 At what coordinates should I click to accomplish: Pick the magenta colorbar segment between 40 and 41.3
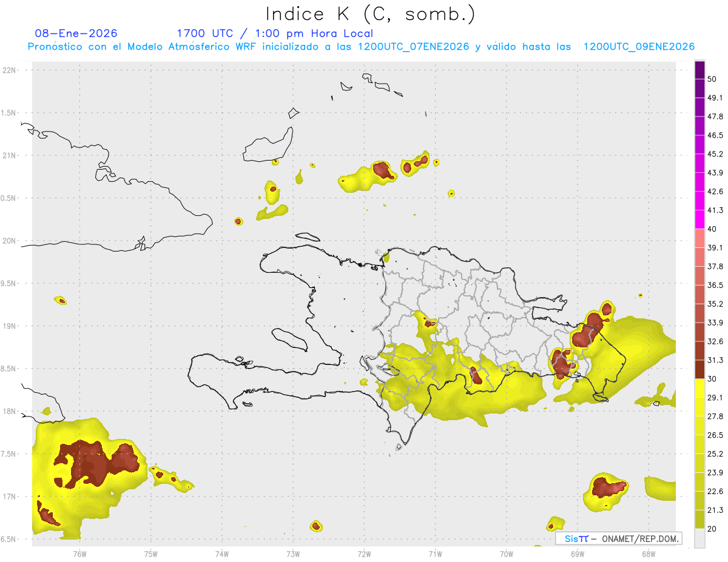point(700,219)
